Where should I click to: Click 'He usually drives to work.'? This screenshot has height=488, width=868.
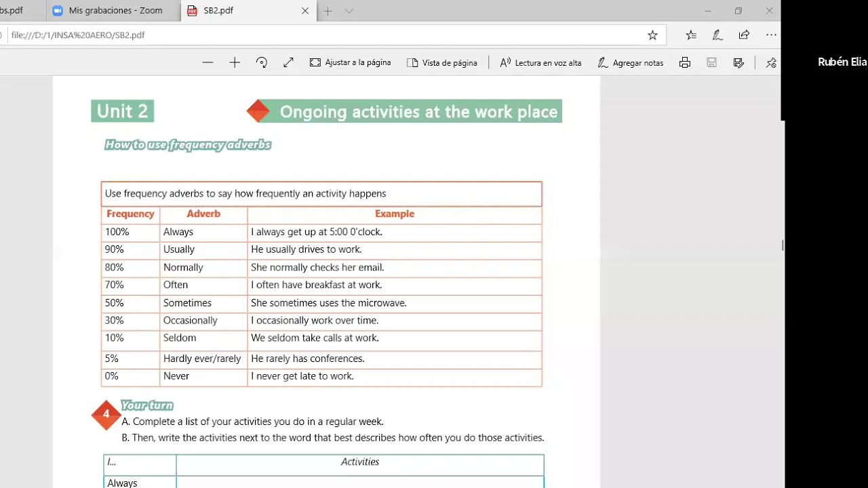307,249
